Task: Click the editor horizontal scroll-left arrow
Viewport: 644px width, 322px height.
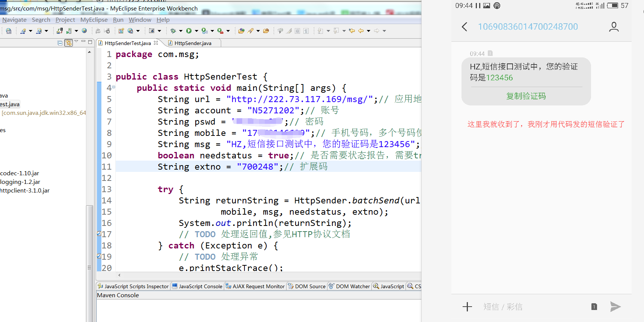Action: click(x=119, y=275)
